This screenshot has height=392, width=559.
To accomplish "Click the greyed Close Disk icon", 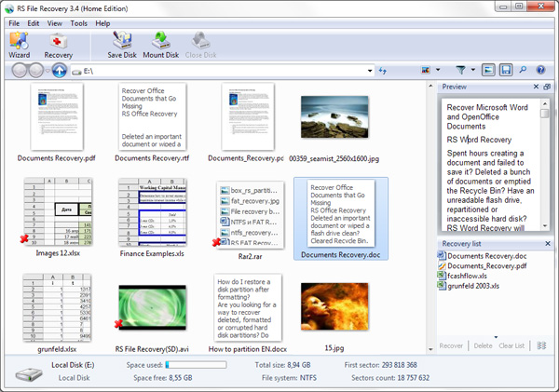I will [200, 45].
